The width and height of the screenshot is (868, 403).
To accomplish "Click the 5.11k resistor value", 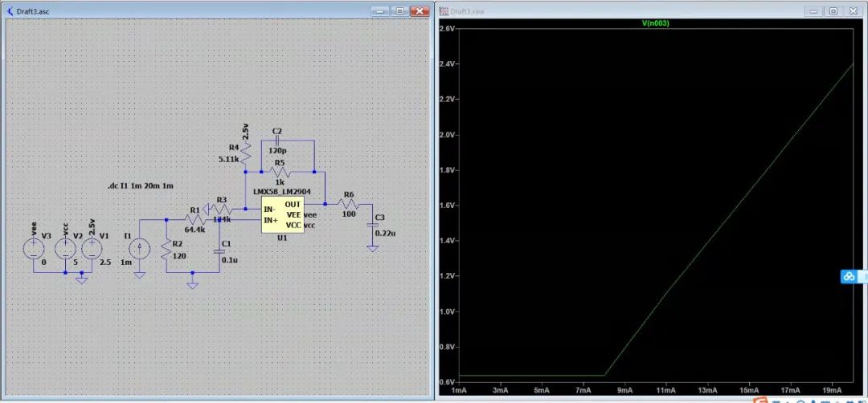I will coord(227,159).
